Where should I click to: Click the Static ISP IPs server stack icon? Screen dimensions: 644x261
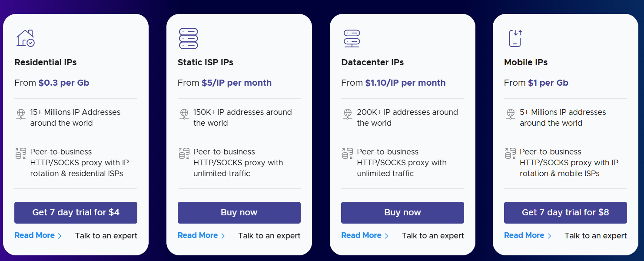coord(188,38)
